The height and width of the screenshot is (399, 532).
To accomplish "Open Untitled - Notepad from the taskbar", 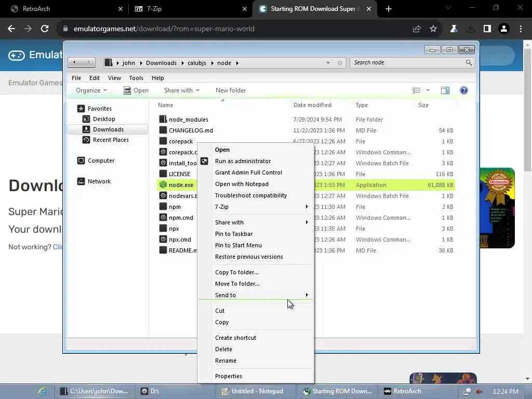I will pos(257,391).
